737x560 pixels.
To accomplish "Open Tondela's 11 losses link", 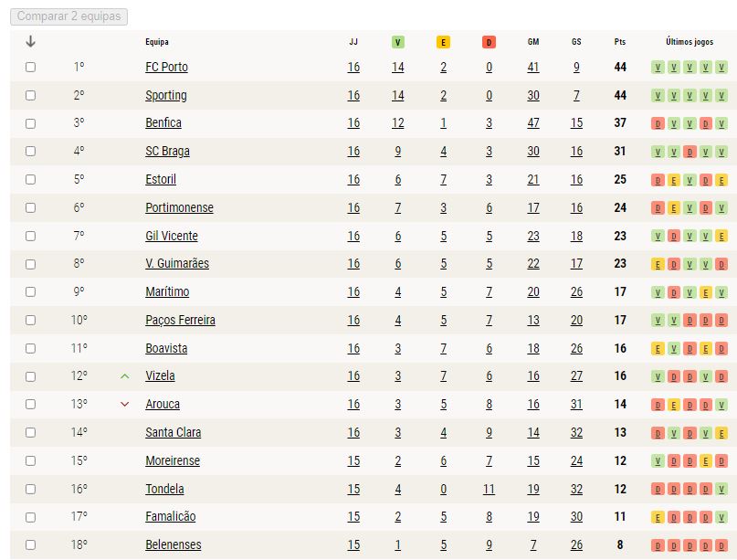I will [x=489, y=490].
